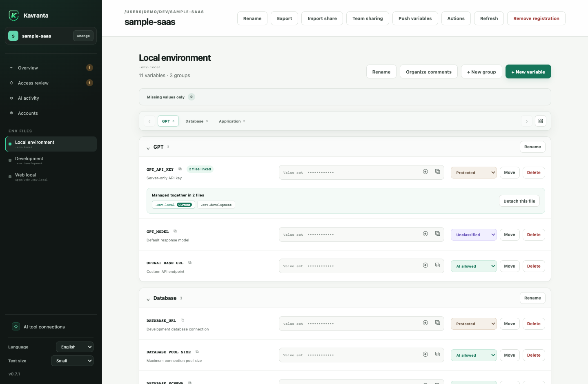This screenshot has width=588, height=384.
Task: Copy the OPENAI_BASE_URL variable name
Action: 190,263
